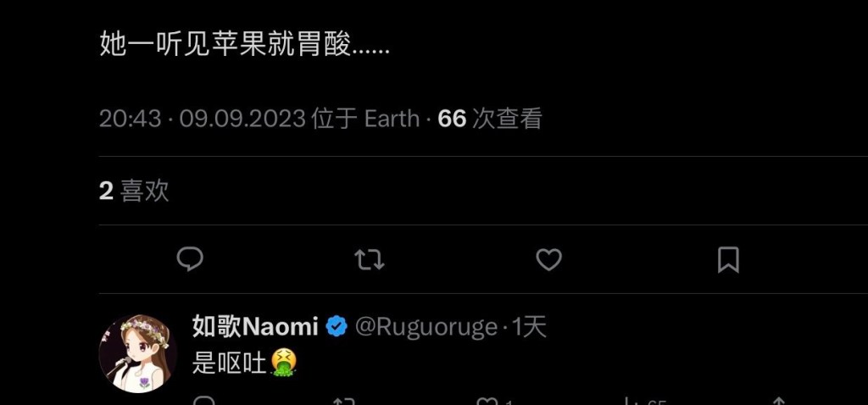The image size is (868, 405).
Task: Click the 如歌Naomi display name
Action: tap(255, 327)
